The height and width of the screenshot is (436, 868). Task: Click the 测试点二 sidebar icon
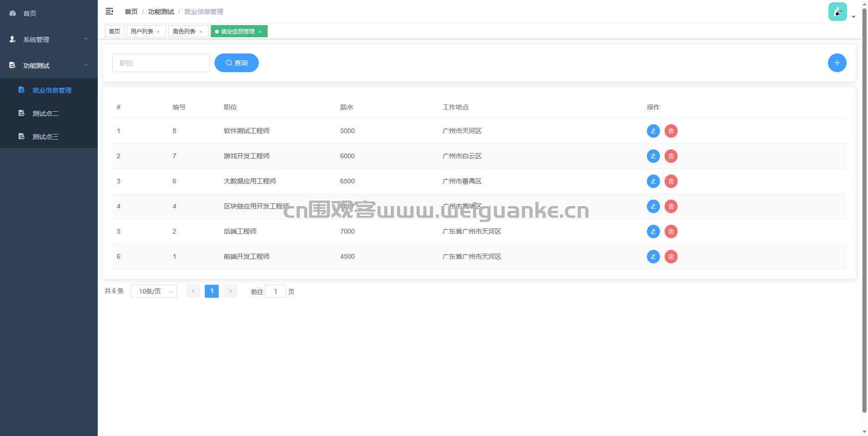[x=21, y=113]
